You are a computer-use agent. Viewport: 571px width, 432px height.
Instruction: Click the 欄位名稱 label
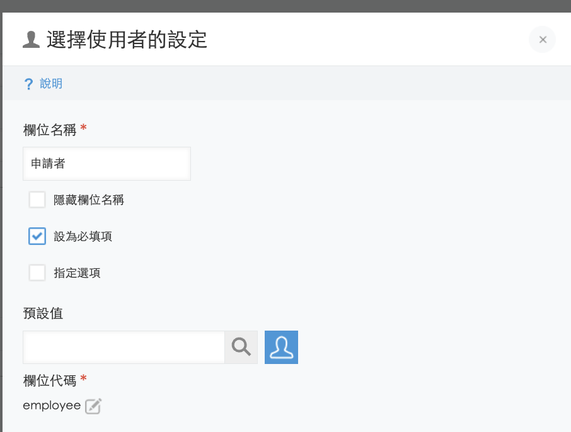pos(50,130)
